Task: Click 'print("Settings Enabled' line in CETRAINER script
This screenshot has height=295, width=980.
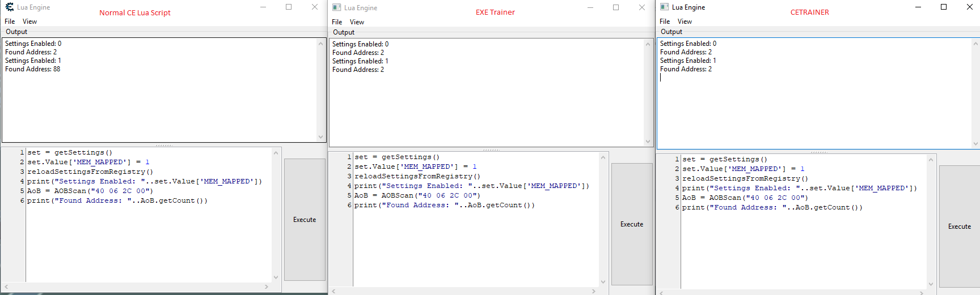Action: 800,189
